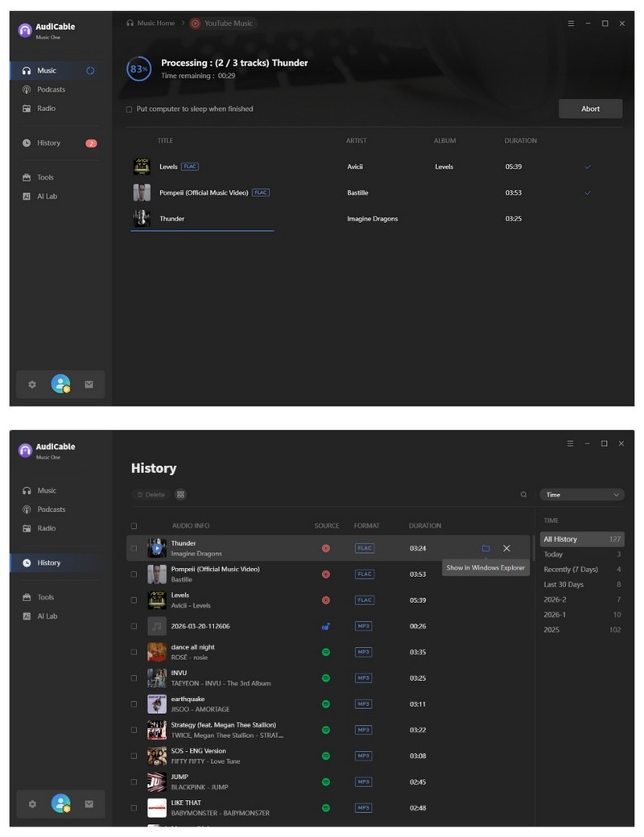Open the settings gear at sidebar bottom
The width and height of the screenshot is (644, 837).
(x=31, y=385)
